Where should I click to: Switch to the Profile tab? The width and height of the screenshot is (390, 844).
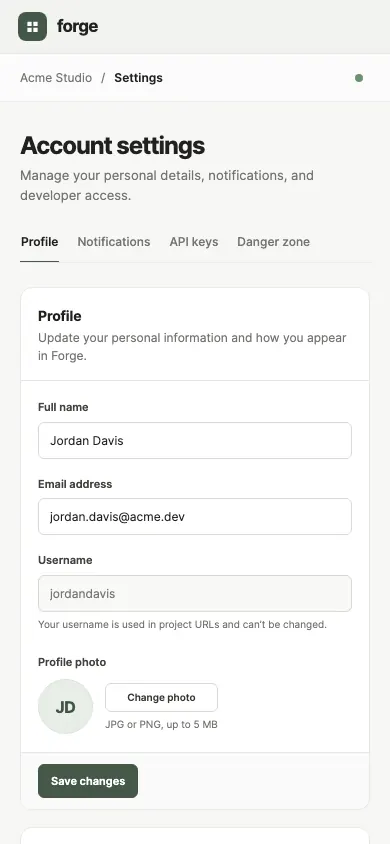(x=39, y=242)
